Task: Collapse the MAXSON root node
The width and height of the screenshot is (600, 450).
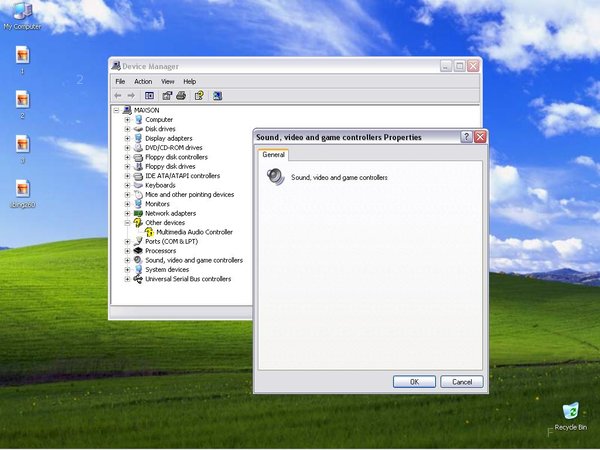Action: coord(116,110)
